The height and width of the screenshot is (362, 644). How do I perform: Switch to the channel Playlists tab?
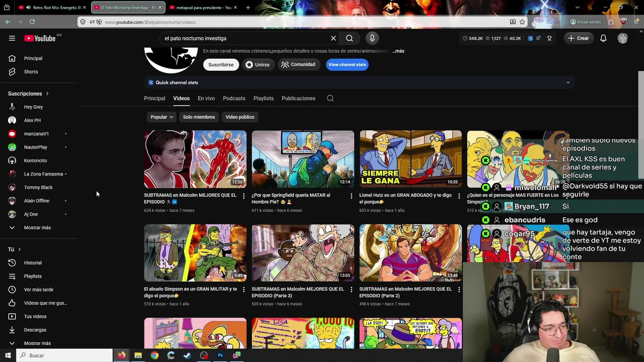(x=264, y=98)
